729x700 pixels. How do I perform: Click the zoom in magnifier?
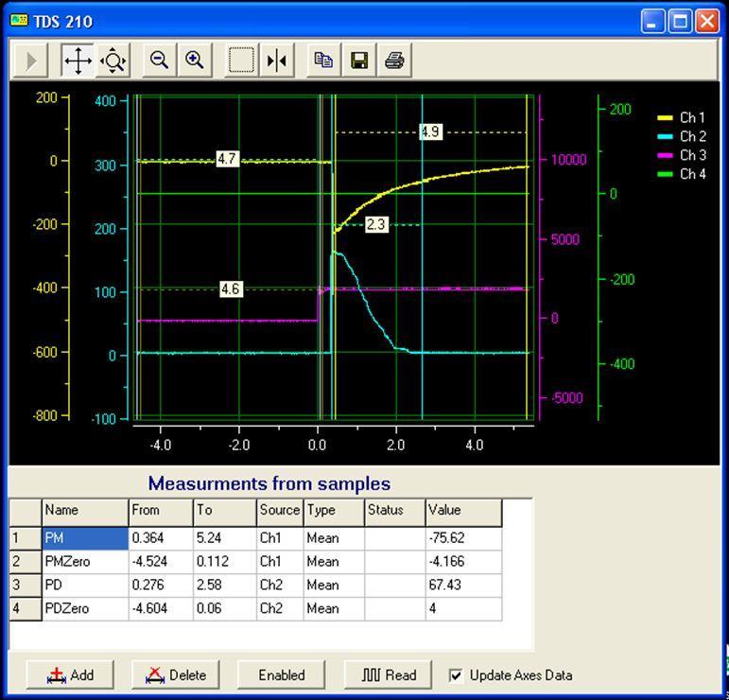point(195,61)
